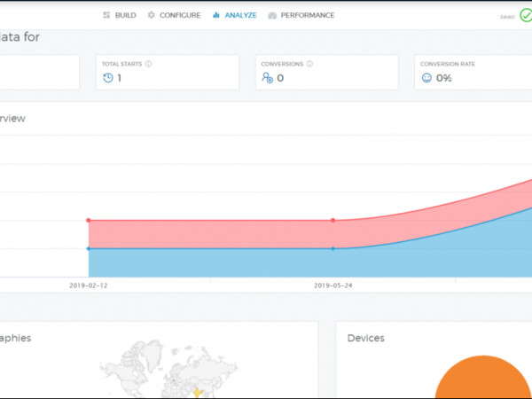
Task: Click the Devices panel heading
Action: (x=365, y=338)
